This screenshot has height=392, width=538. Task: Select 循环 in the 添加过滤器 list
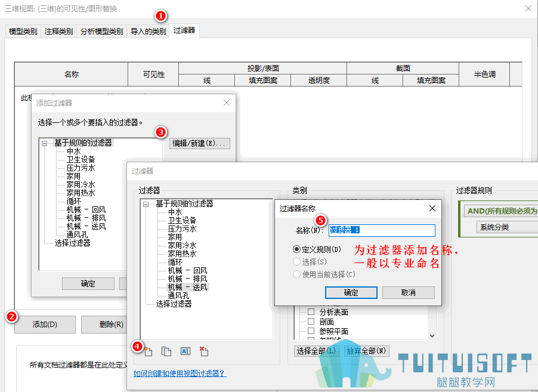coord(74,201)
